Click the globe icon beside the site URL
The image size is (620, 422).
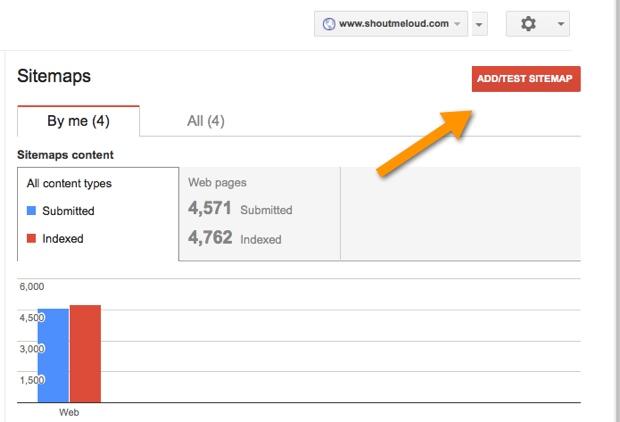pos(329,24)
